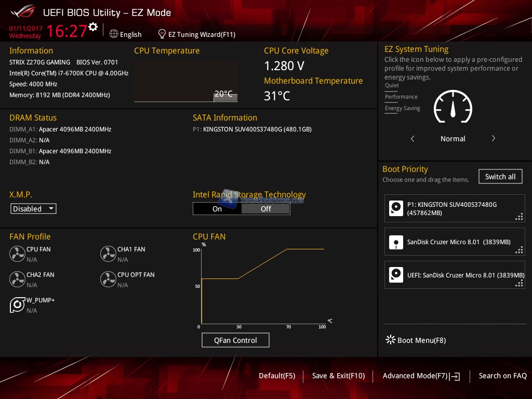Click the globe language icon
This screenshot has width=532, height=399.
click(114, 34)
